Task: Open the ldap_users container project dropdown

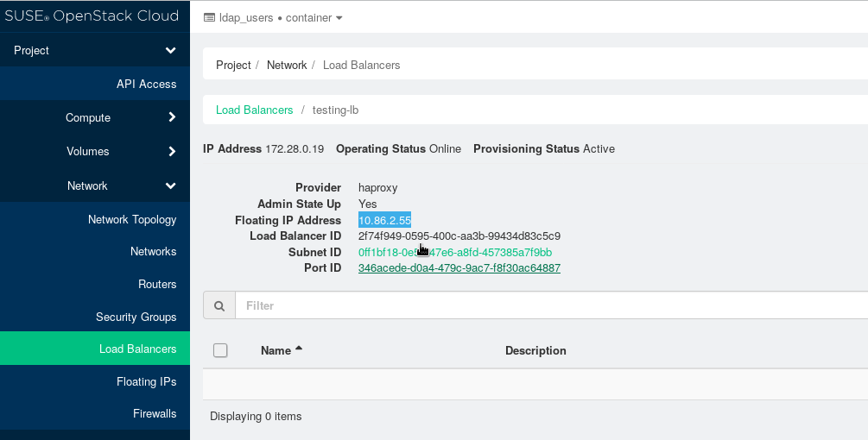Action: point(273,17)
